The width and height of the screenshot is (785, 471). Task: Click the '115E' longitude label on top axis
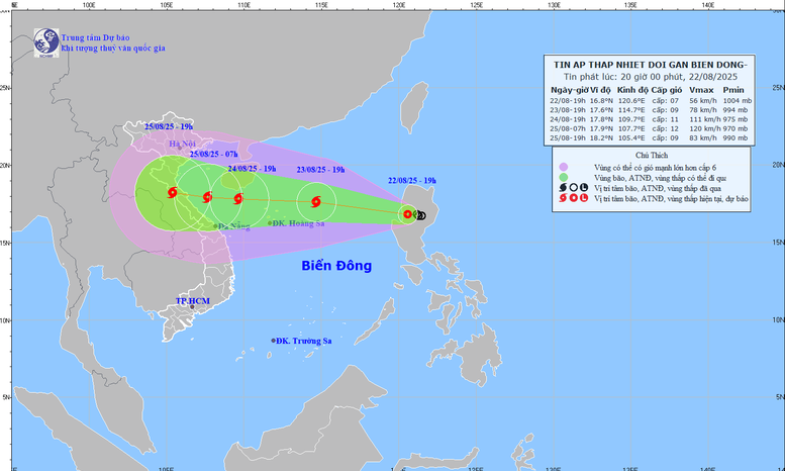click(x=321, y=5)
